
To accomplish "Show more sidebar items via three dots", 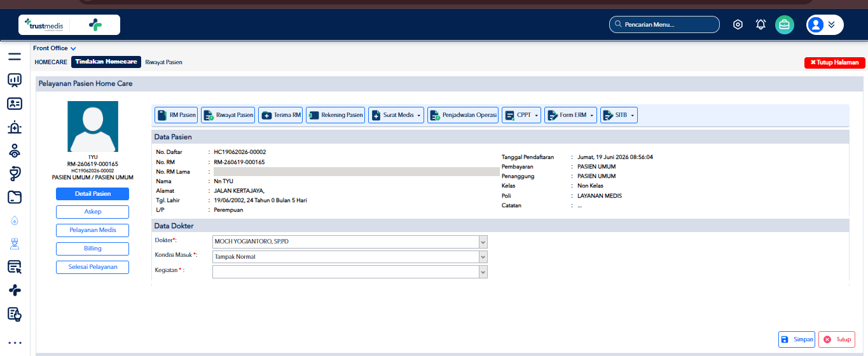I will click(15, 343).
